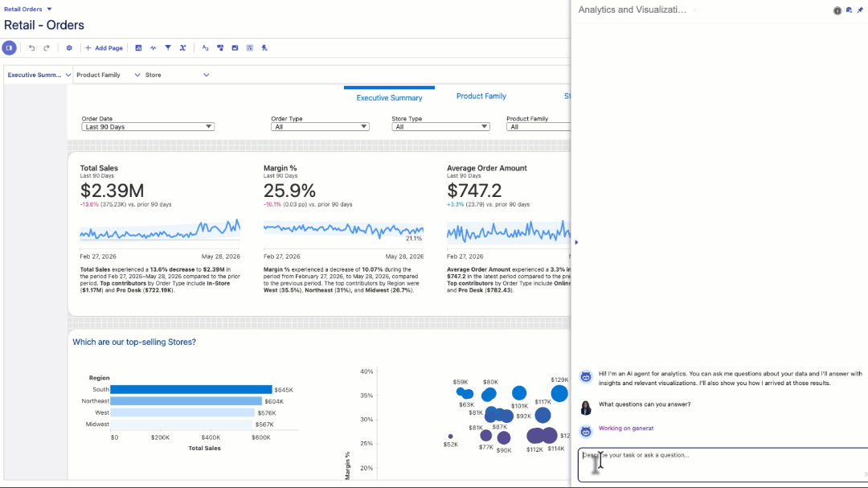The width and height of the screenshot is (868, 488).
Task: Add a chart widget from the toolbar
Action: tap(138, 48)
